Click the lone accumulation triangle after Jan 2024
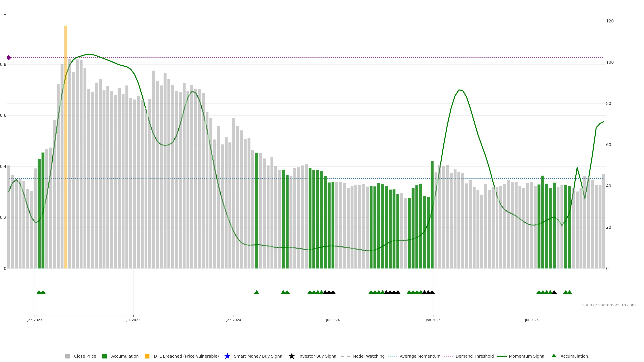The height and width of the screenshot is (362, 644). (256, 292)
